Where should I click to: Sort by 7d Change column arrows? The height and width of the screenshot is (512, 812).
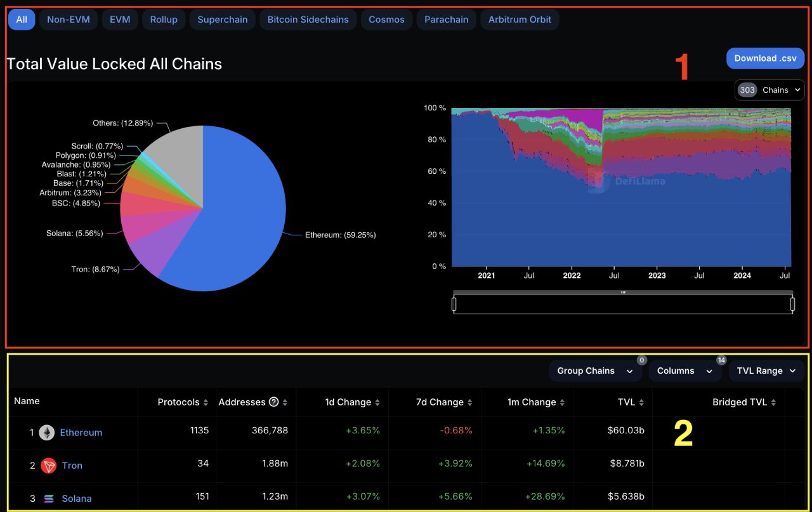point(470,402)
